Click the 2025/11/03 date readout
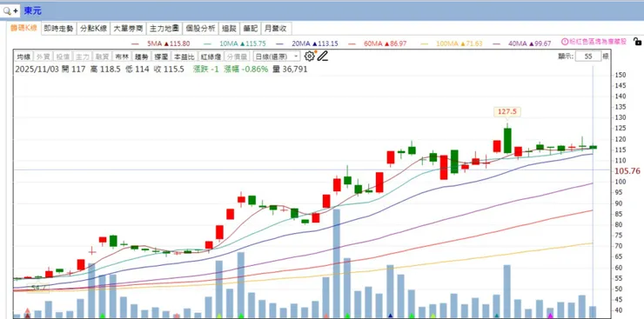The image size is (644, 319). 37,70
